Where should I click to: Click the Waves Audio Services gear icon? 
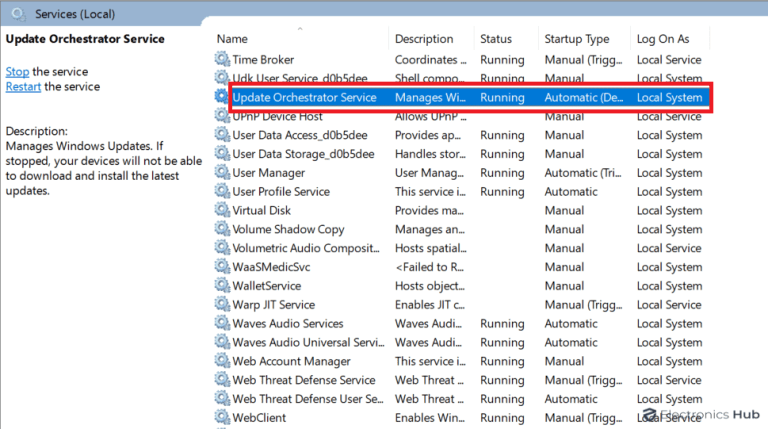222,324
